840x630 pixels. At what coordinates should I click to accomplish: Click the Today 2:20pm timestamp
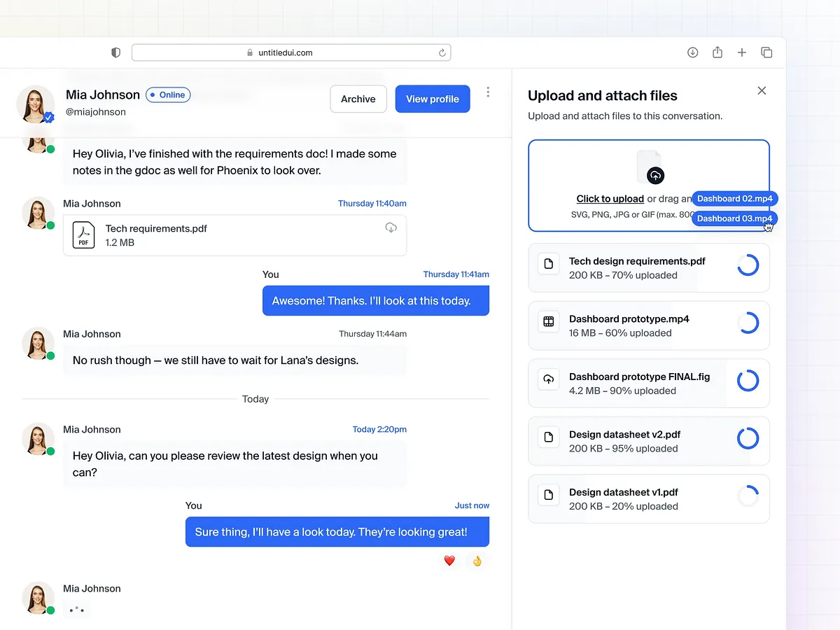(x=379, y=430)
